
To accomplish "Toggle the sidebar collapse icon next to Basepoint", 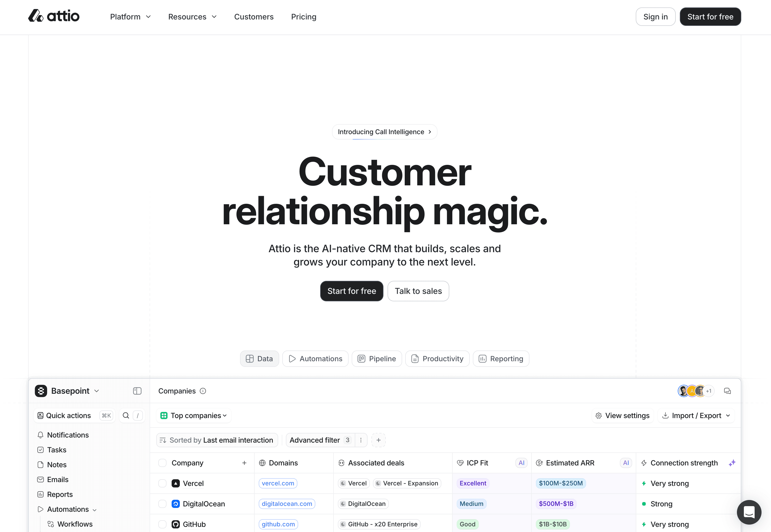I will [x=137, y=391].
